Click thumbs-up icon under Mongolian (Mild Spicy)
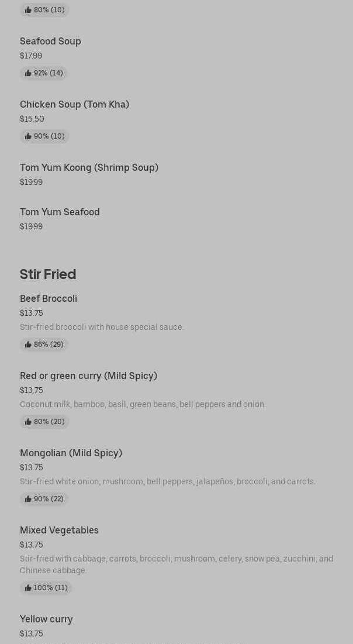Screen dimensions: 353x644 tap(28, 499)
